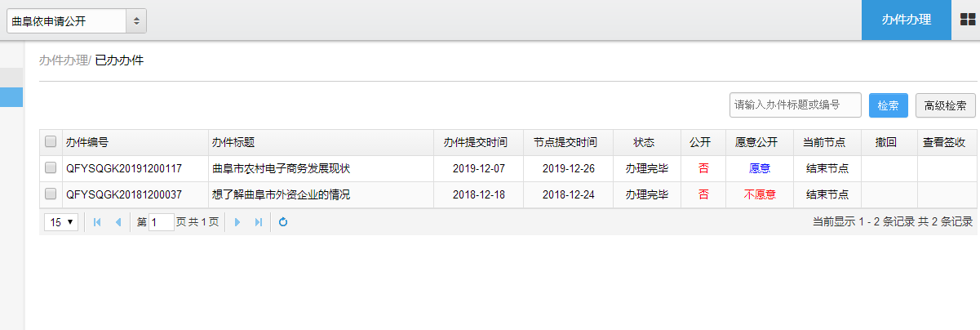Screen dimensions: 980x330
Task: Check the row QFYSQGK20181200037
Action: pos(51,194)
